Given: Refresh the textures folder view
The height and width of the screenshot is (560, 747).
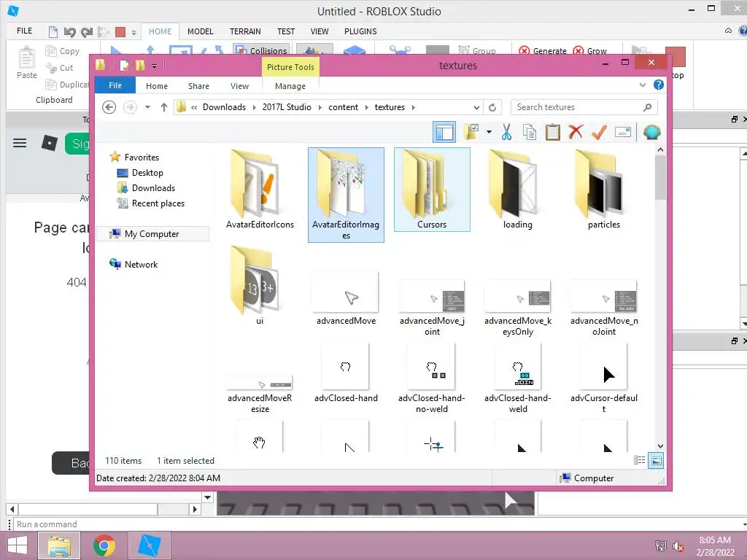Looking at the screenshot, I should coord(492,107).
